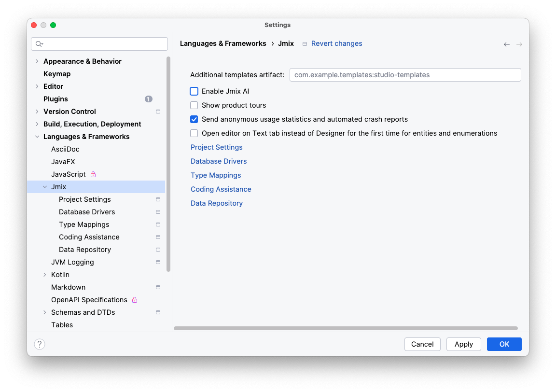The width and height of the screenshot is (556, 392).
Task: Click the forward navigation arrow
Action: coord(519,44)
